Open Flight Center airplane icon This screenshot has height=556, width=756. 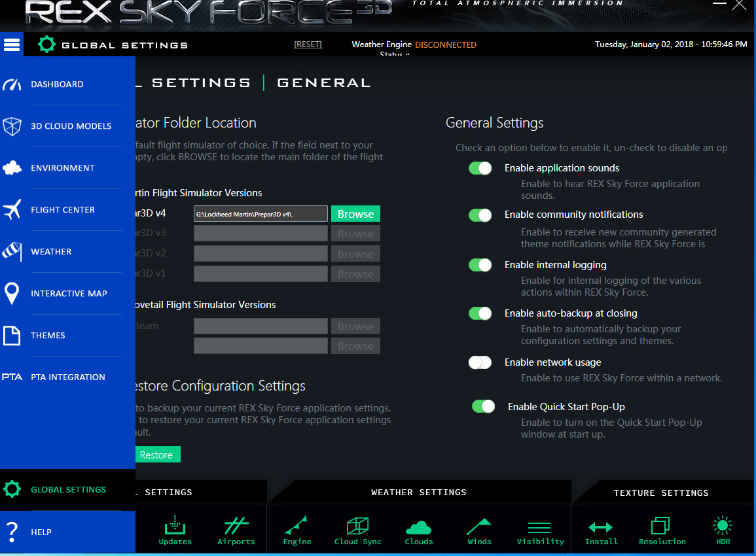click(x=12, y=209)
